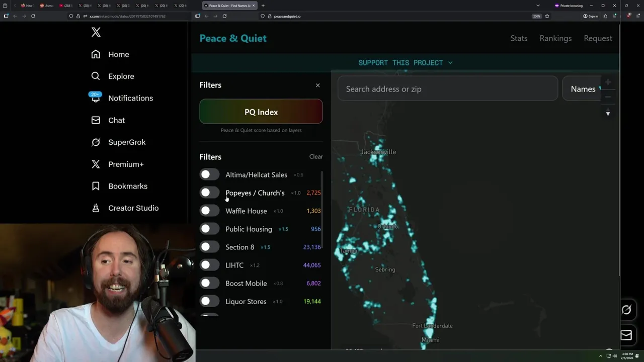Toggle Section 8 filter
The height and width of the screenshot is (362, 644).
209,247
